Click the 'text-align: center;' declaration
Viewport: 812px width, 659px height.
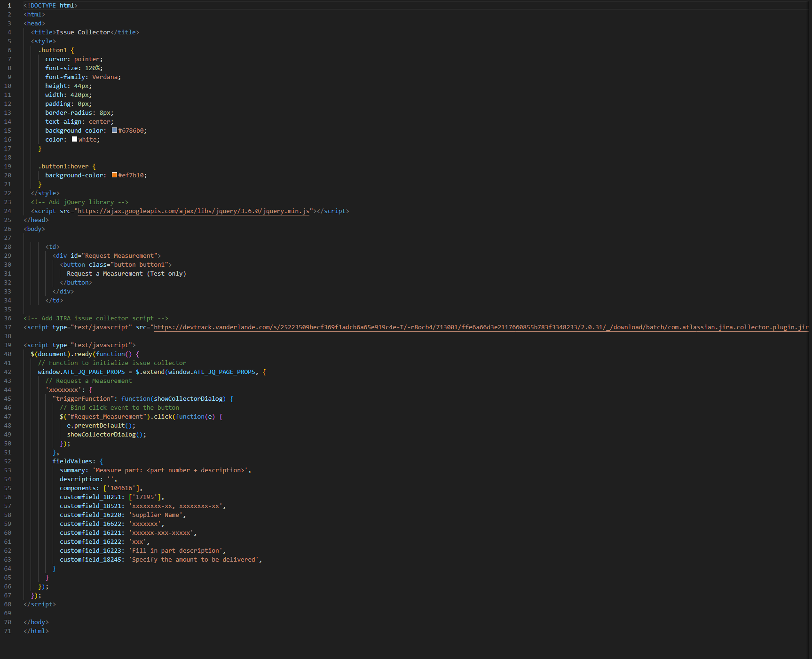pyautogui.click(x=79, y=122)
